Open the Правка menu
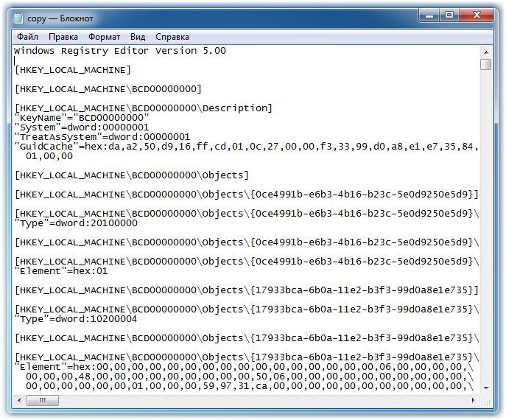 pyautogui.click(x=63, y=37)
